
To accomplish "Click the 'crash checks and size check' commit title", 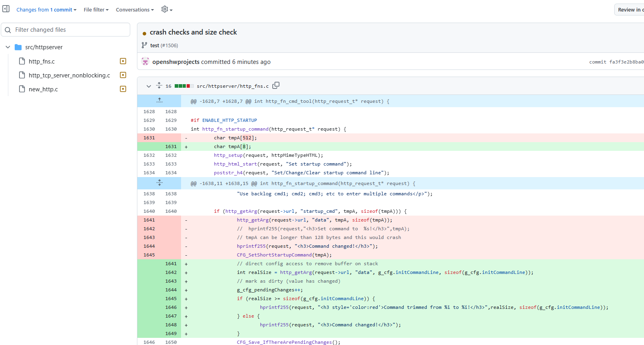I will click(193, 32).
